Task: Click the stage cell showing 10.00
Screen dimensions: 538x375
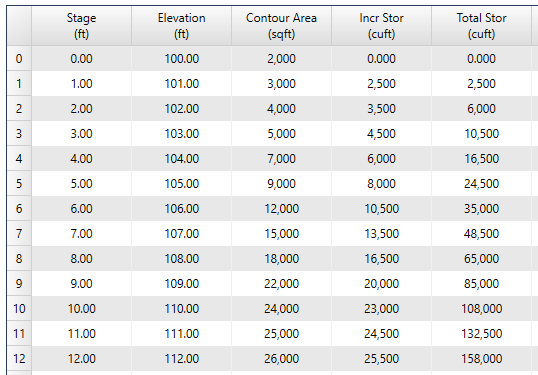Action: 81,308
